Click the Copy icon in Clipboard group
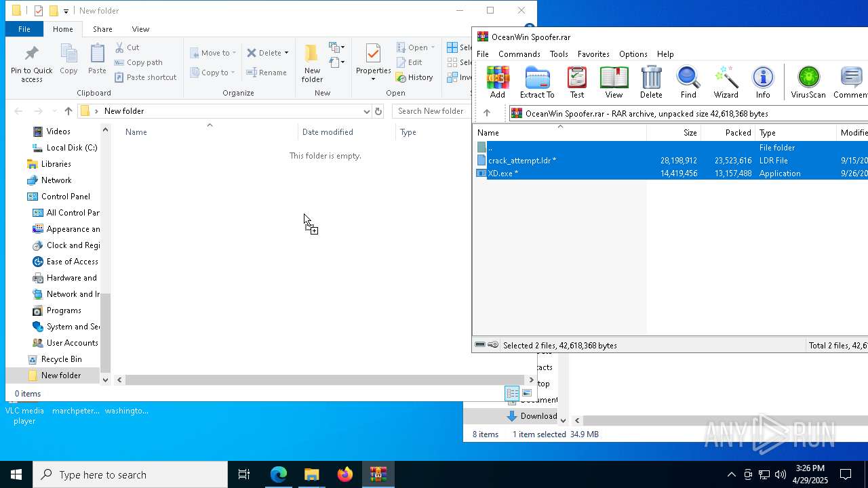This screenshot has width=868, height=488. point(68,60)
